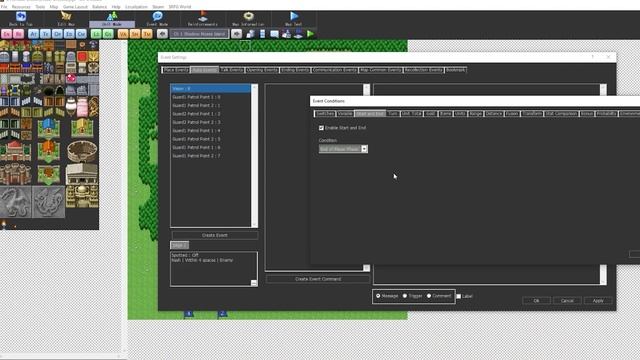This screenshot has height=360, width=640.
Task: Open the Place Events tab
Action: click(176, 70)
